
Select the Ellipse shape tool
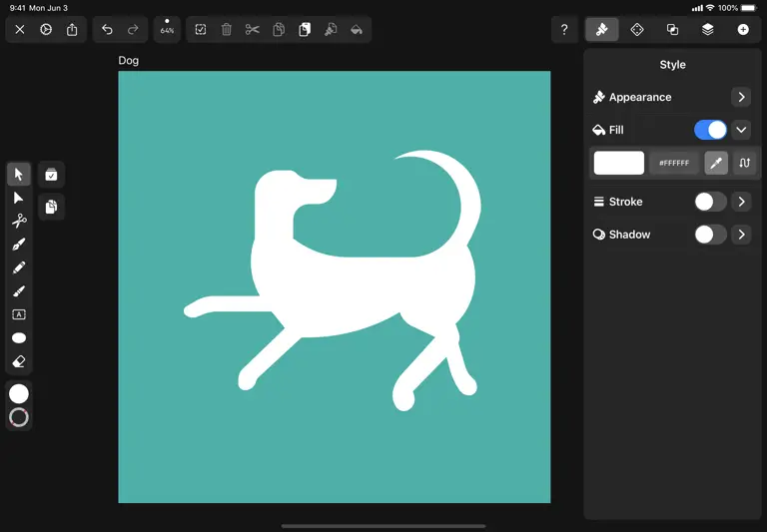[x=19, y=338]
